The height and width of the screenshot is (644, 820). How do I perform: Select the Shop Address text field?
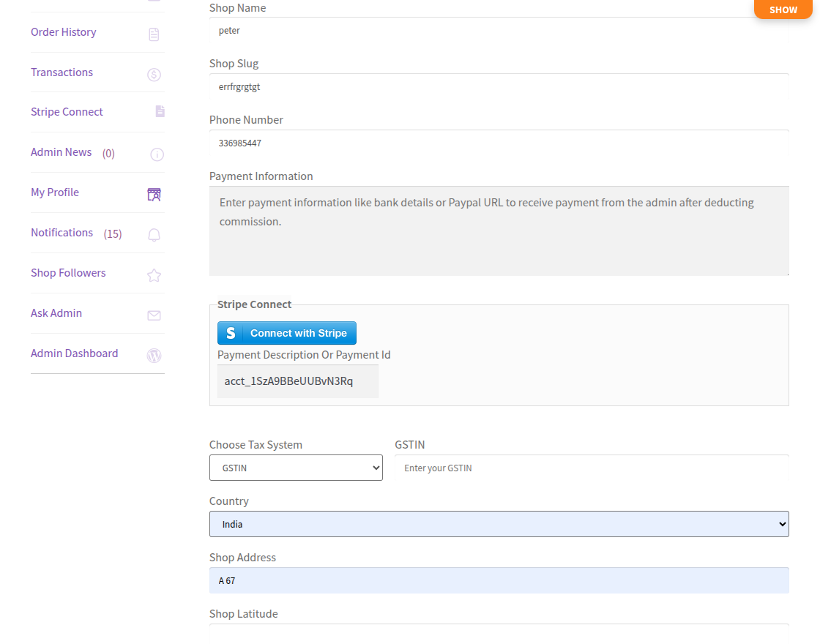(x=499, y=580)
